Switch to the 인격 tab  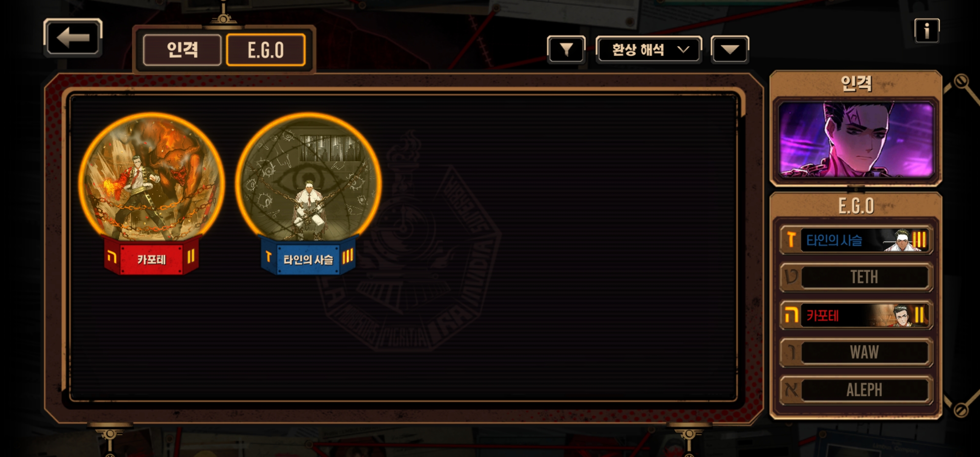click(x=182, y=50)
